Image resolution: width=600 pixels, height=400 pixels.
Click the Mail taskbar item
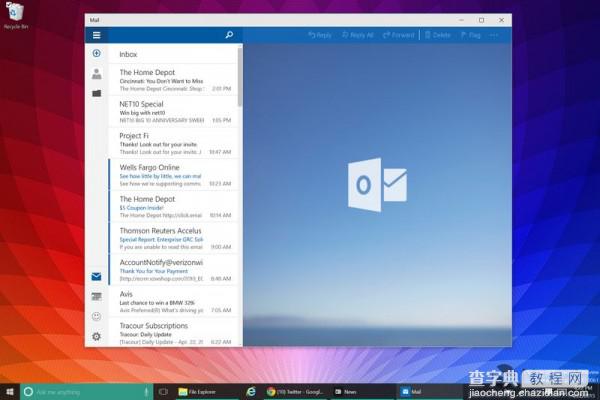point(428,392)
